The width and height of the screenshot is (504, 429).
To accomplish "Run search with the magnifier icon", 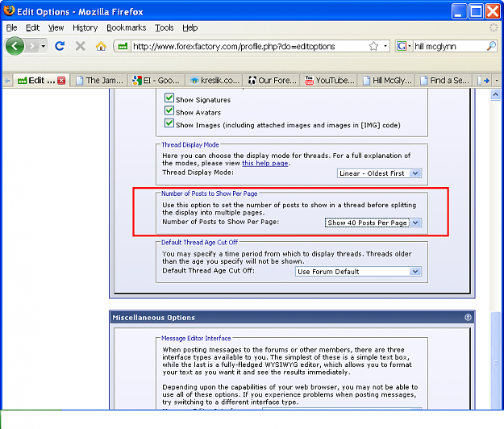I will coord(491,46).
